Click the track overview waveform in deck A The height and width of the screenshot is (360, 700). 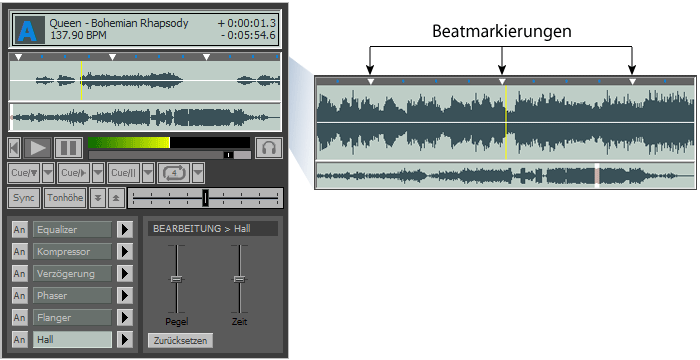[x=145, y=117]
